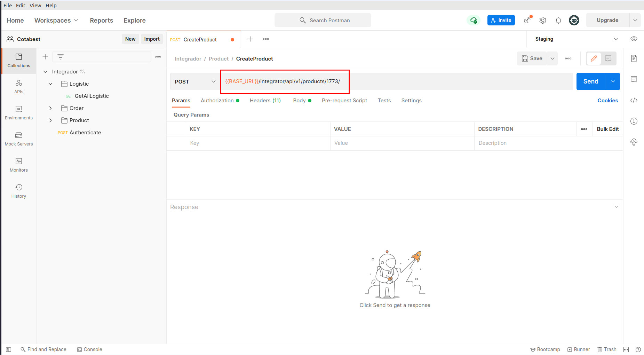Collapse the Response panel chevron
The image size is (644, 355).
tap(617, 207)
